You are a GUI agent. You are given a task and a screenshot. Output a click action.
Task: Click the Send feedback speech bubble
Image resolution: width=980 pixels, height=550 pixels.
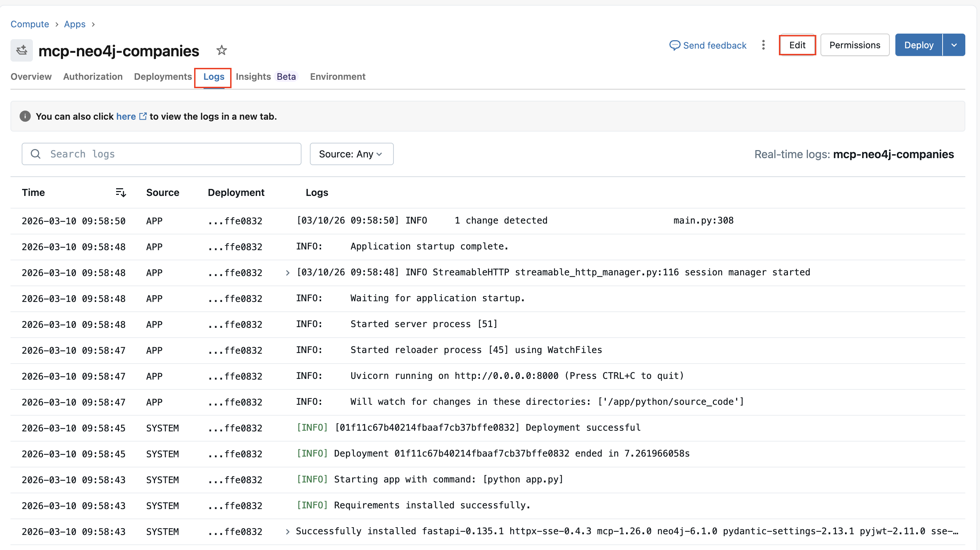(675, 45)
